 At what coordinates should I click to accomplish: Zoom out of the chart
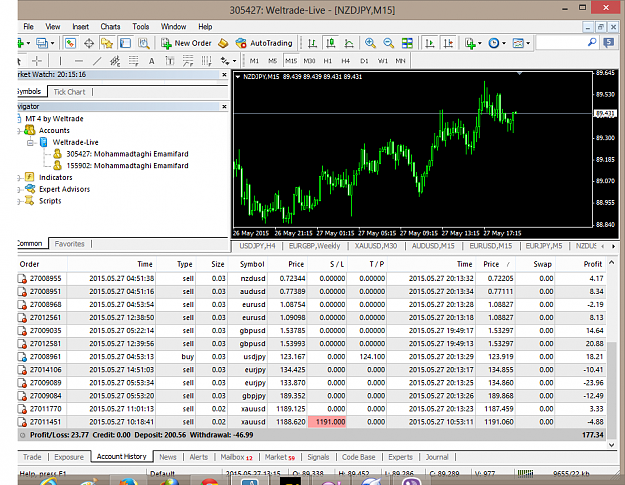coord(388,43)
